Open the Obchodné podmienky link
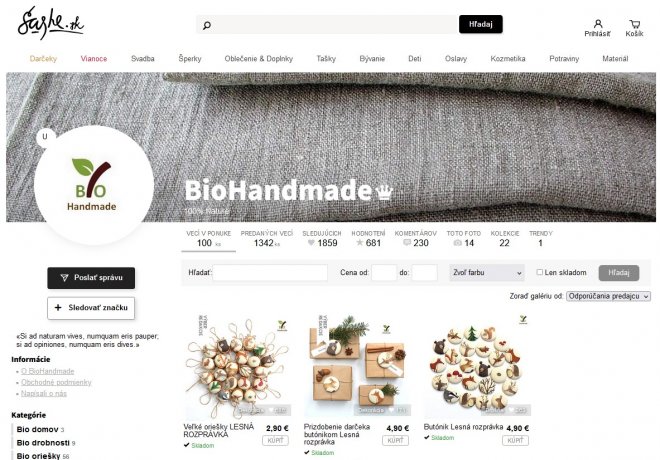Viewport: 660px width, 460px height. click(56, 382)
